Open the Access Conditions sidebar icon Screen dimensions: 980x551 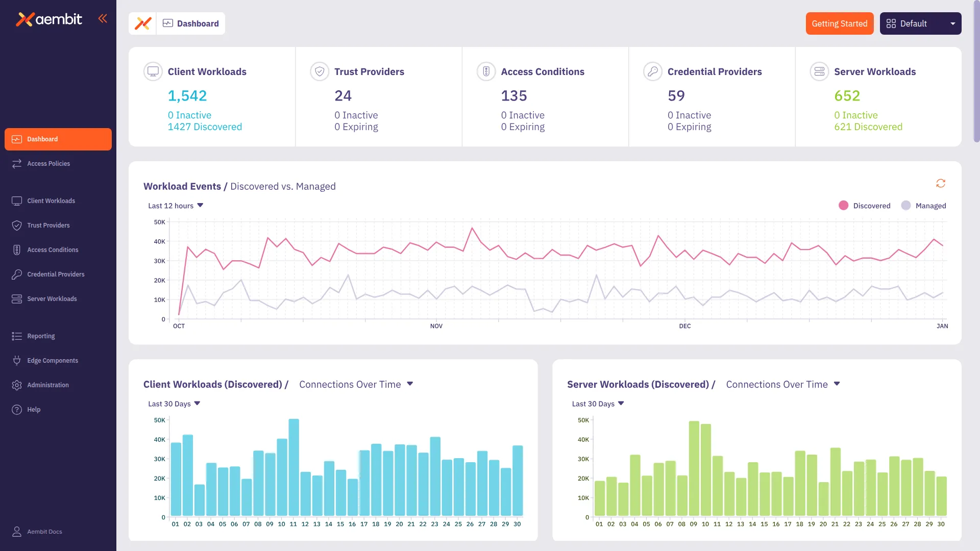pos(16,249)
